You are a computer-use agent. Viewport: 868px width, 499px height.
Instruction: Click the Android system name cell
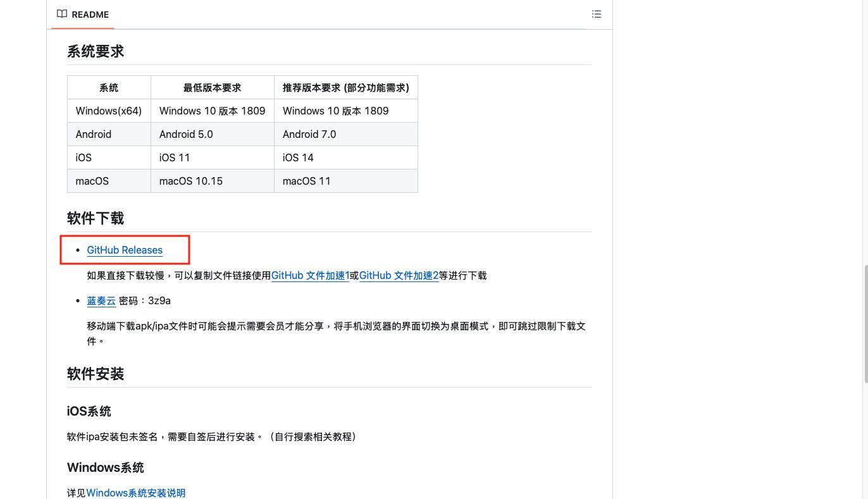point(109,134)
